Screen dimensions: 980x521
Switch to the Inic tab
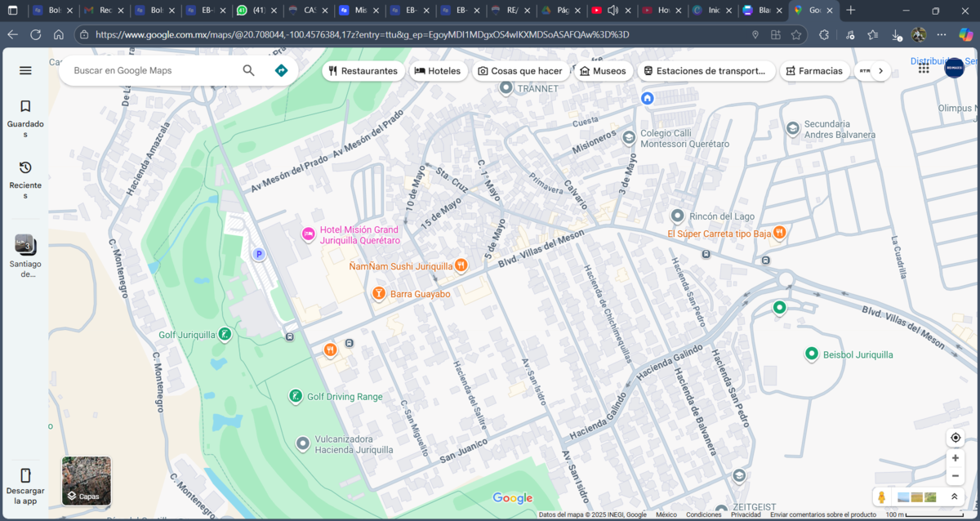710,11
